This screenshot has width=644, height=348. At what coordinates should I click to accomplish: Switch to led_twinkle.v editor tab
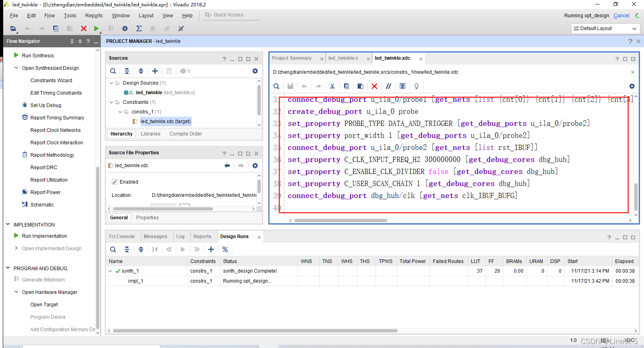[343, 58]
